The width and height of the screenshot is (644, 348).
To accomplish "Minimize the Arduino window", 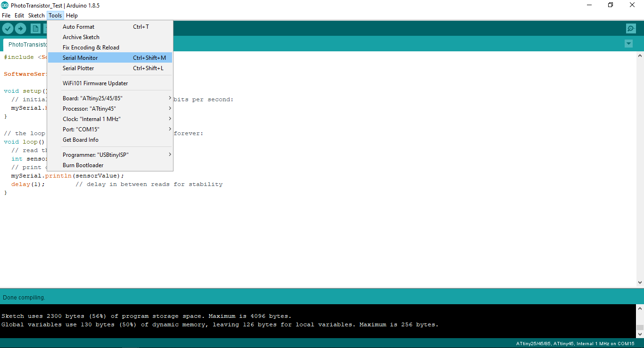I will click(590, 5).
